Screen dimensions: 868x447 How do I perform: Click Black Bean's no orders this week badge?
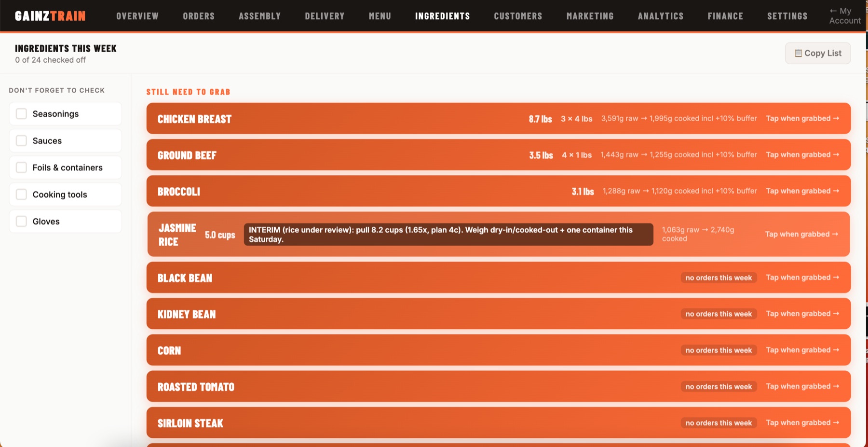(719, 278)
